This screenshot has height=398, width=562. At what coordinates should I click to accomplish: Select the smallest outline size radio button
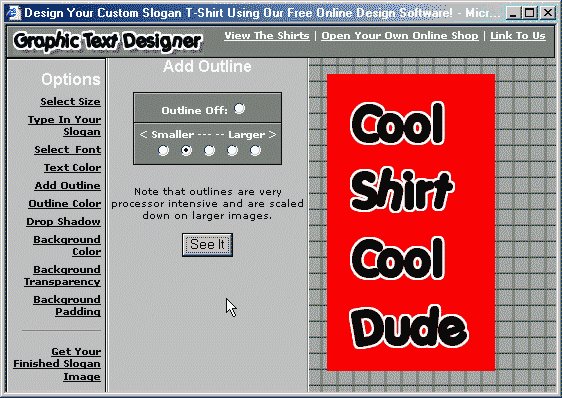tap(163, 150)
